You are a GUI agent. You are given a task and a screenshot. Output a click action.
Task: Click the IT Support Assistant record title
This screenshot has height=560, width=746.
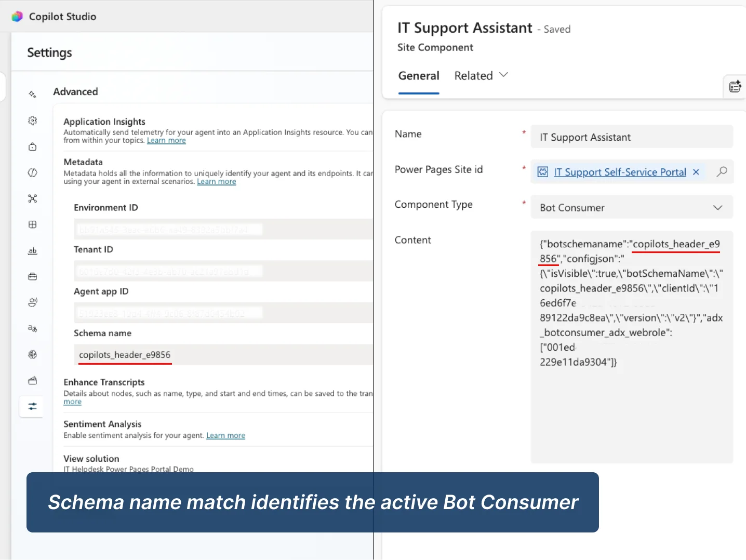(465, 28)
